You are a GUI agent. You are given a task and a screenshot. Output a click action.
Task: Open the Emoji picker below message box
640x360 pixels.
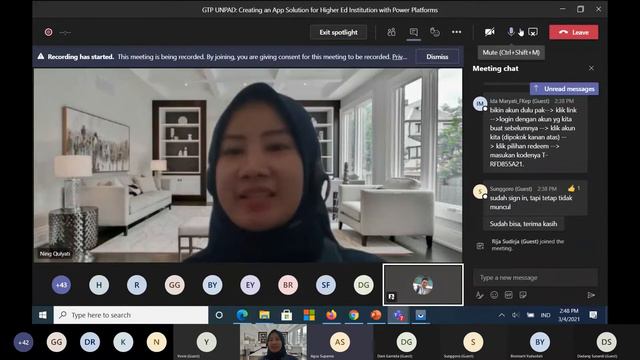tap(494, 295)
